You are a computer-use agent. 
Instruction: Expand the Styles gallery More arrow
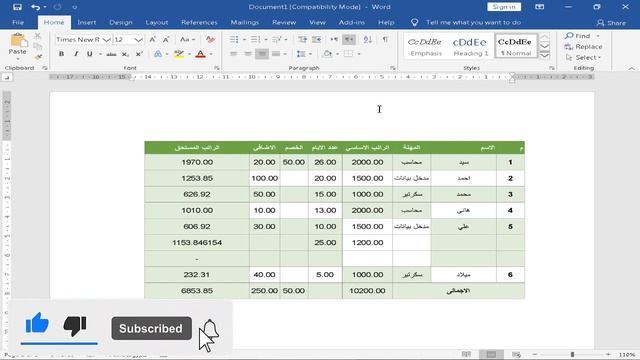[x=544, y=55]
